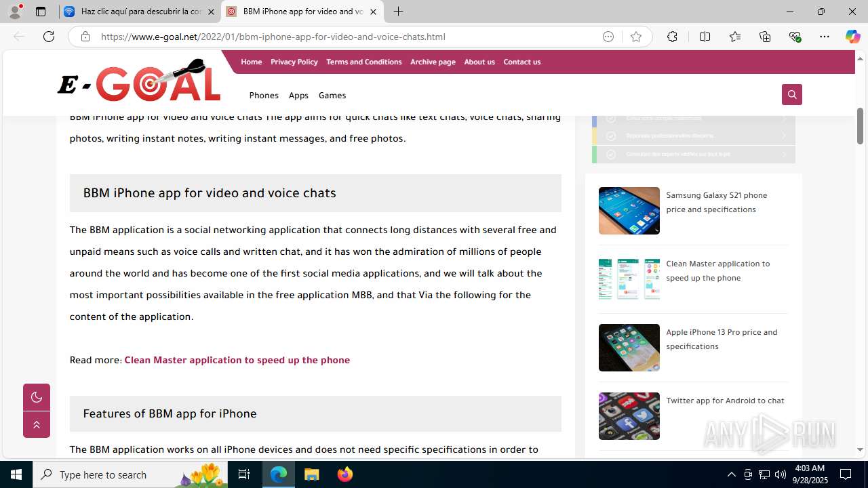This screenshot has height=488, width=868.
Task: Open a new browser tab
Action: [399, 12]
